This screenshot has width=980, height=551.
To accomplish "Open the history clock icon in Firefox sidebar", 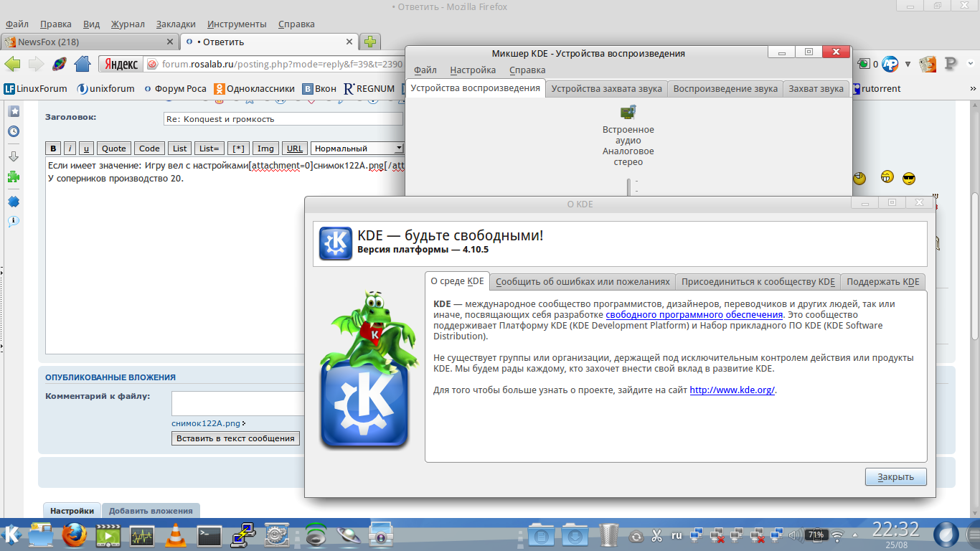I will click(14, 132).
